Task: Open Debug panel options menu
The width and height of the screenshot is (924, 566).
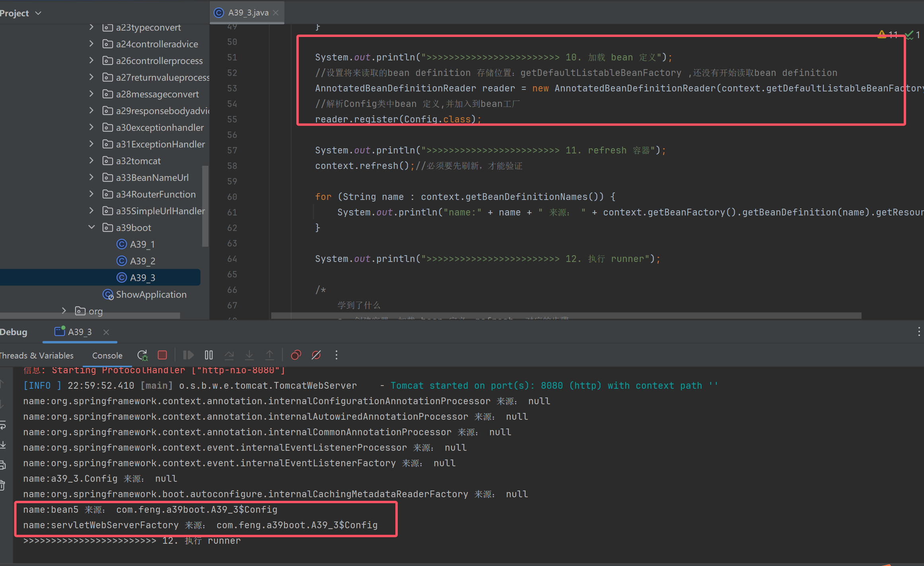Action: tap(919, 332)
